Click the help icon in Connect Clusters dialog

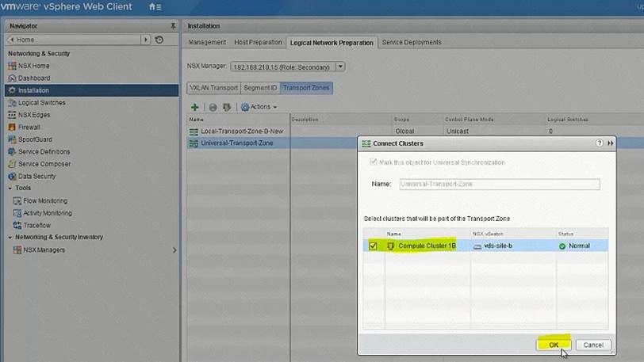[600, 143]
